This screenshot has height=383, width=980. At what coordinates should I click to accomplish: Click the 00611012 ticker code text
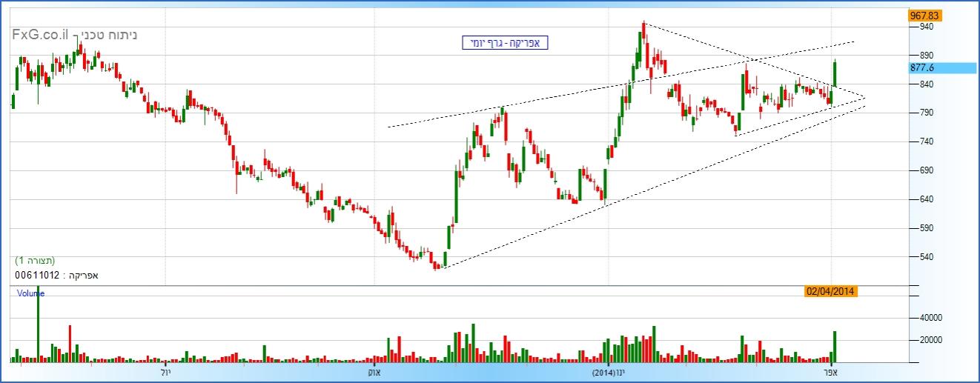coord(37,275)
